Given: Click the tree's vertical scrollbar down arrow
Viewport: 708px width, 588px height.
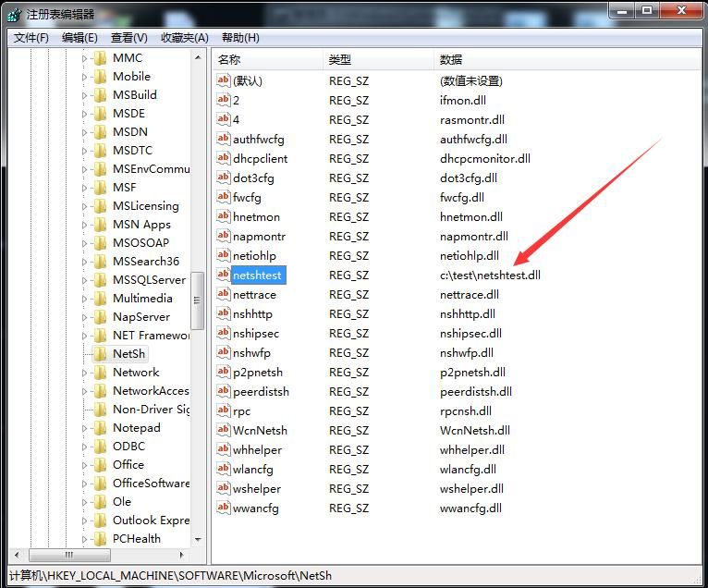Looking at the screenshot, I should click(x=198, y=539).
